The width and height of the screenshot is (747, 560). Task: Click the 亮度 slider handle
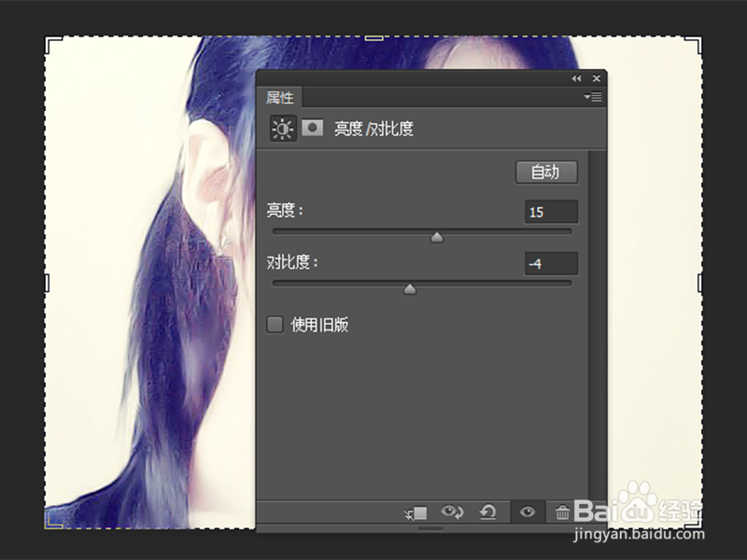coord(437,237)
